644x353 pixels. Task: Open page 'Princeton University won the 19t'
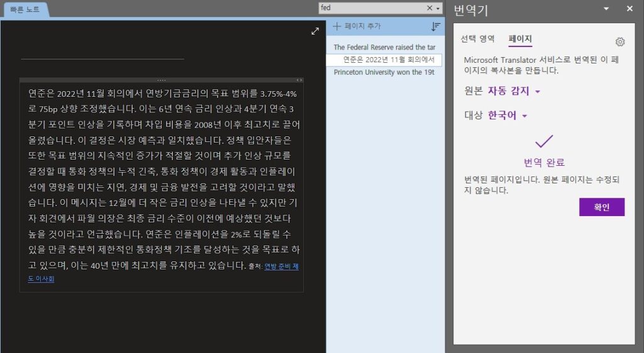384,72
